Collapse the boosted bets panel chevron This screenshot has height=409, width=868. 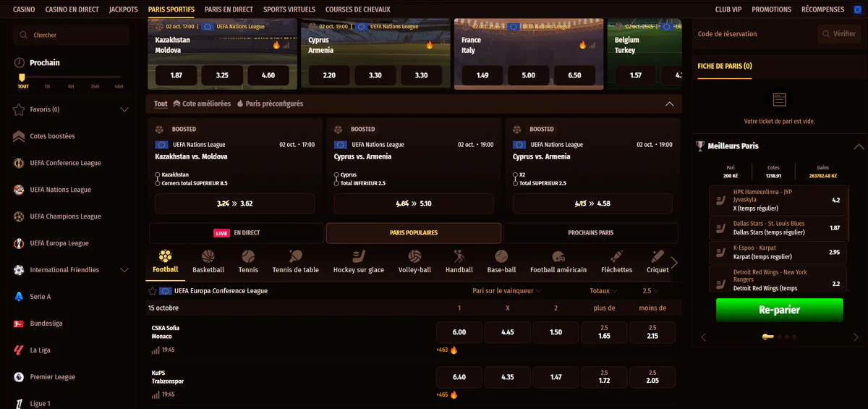669,104
